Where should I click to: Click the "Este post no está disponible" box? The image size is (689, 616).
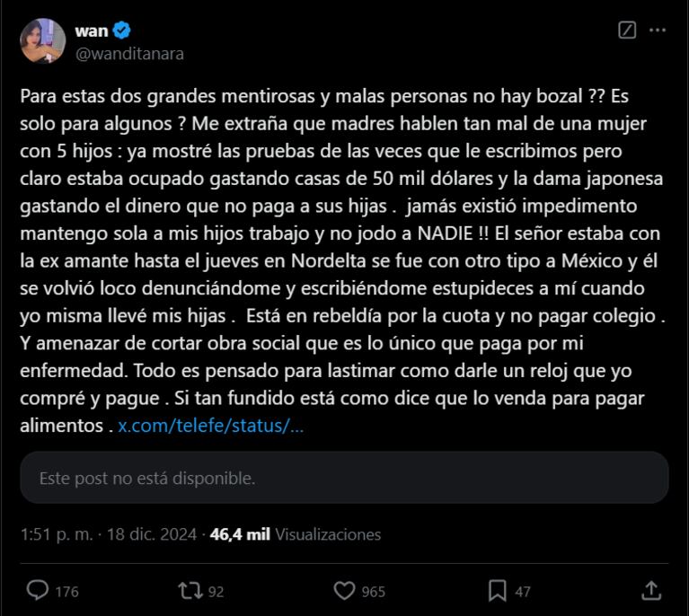[x=344, y=478]
